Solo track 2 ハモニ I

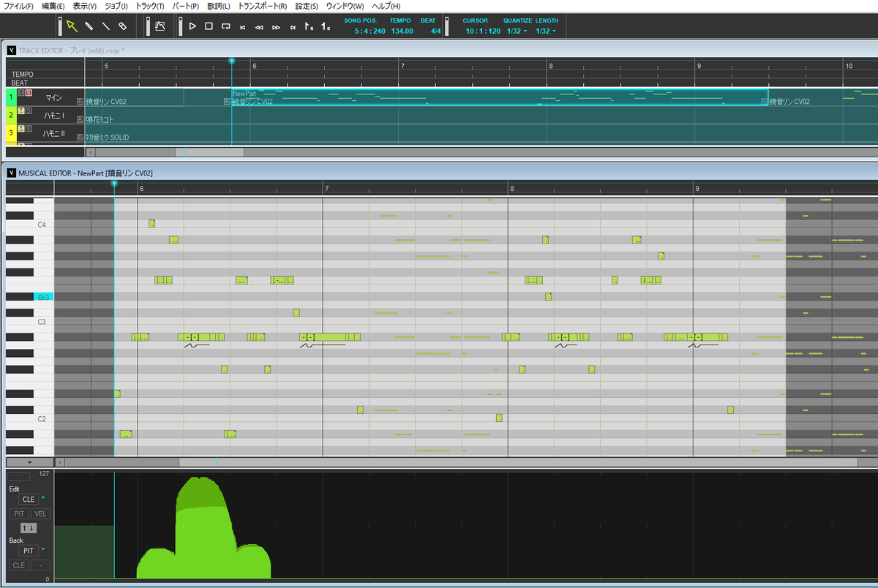tap(29, 110)
